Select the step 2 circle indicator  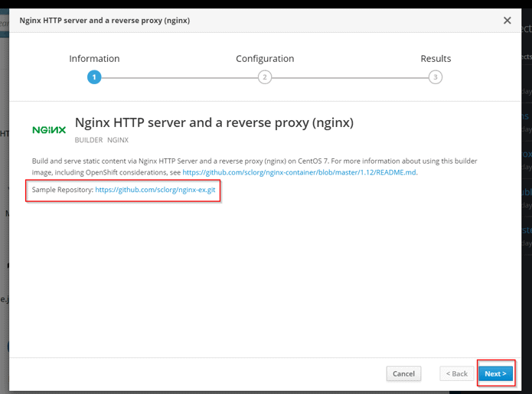(265, 77)
